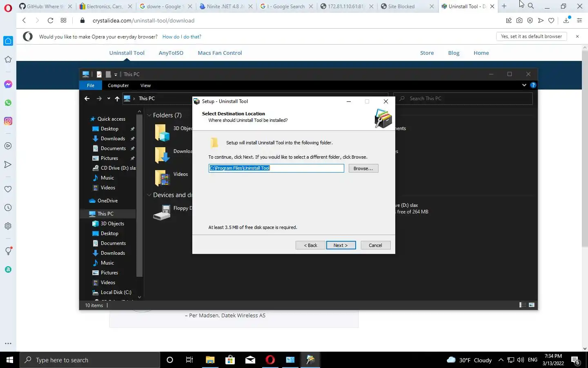Collapse the Folders (7) group
The image size is (588, 368).
pos(149,115)
